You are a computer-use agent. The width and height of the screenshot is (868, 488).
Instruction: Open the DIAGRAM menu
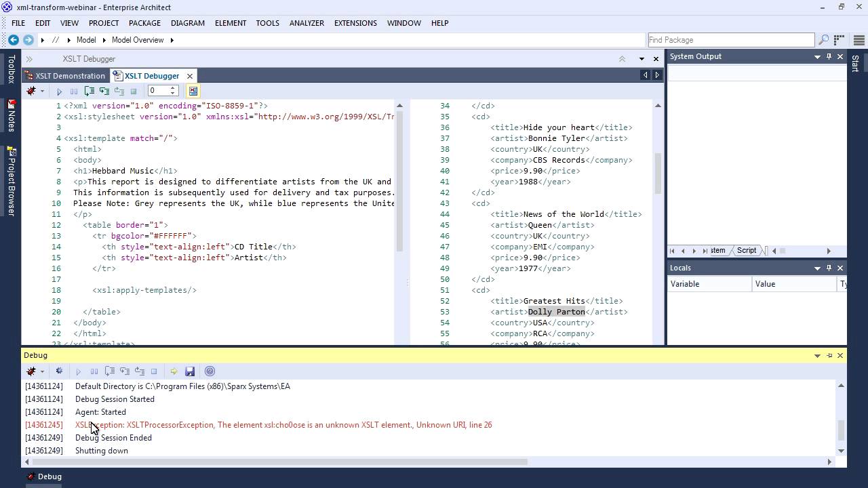click(188, 23)
